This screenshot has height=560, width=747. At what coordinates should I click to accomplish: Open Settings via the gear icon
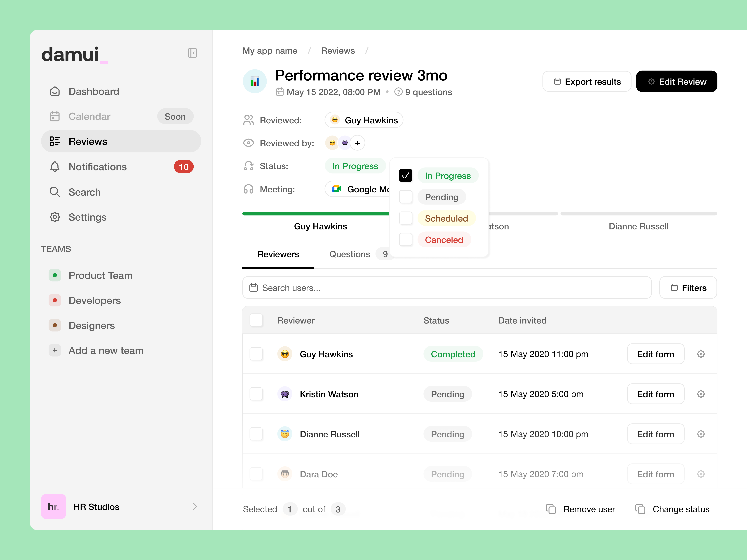click(55, 217)
